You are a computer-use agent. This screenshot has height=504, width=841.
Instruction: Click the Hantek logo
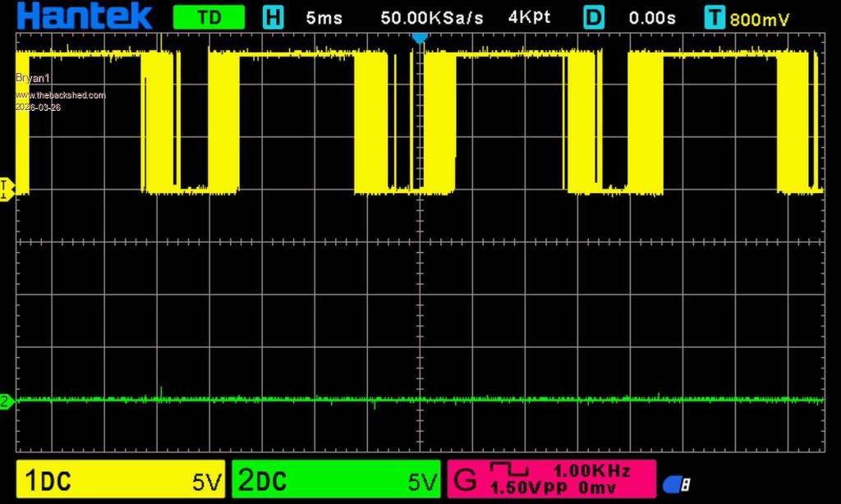[85, 16]
